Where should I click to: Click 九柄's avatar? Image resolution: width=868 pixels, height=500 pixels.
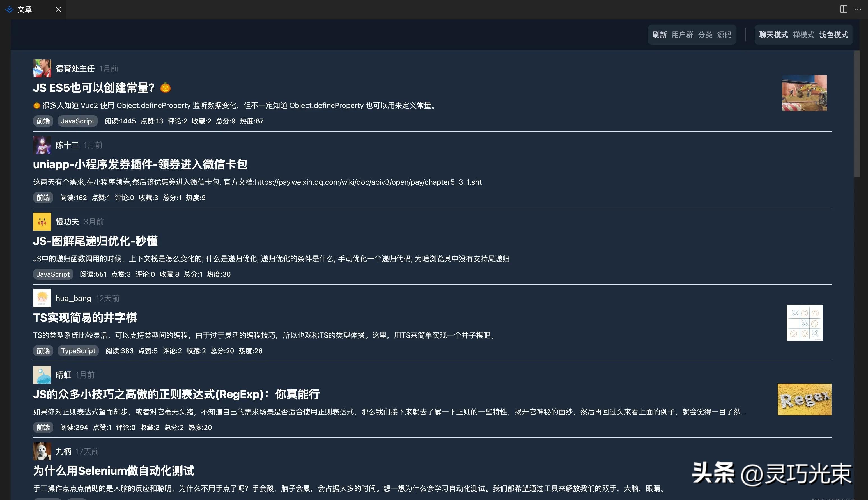(x=42, y=451)
